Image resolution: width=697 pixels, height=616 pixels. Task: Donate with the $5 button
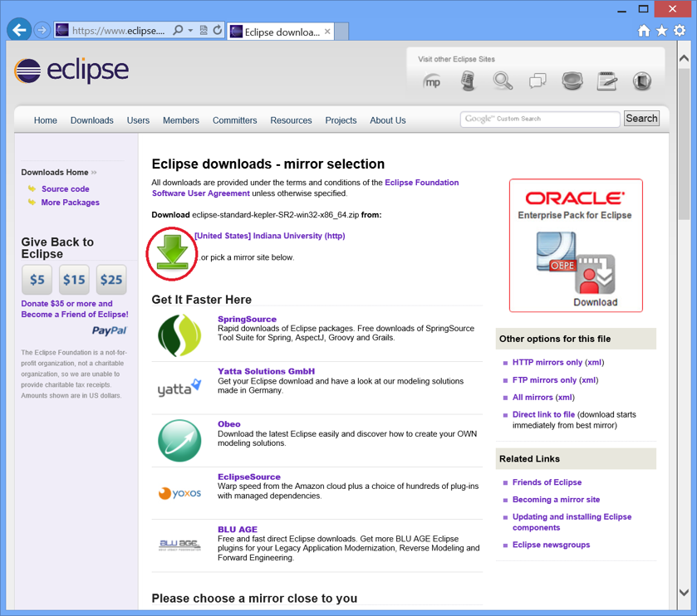37,279
